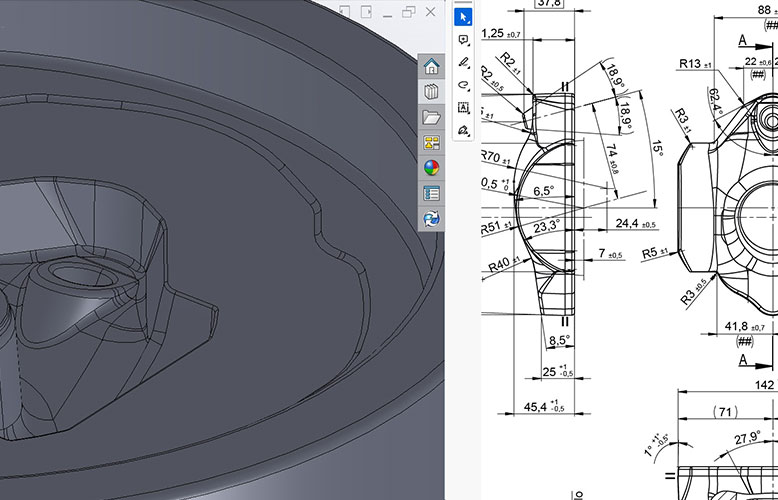Open the Appearances color ball tab
This screenshot has height=500, width=778.
coord(431,168)
